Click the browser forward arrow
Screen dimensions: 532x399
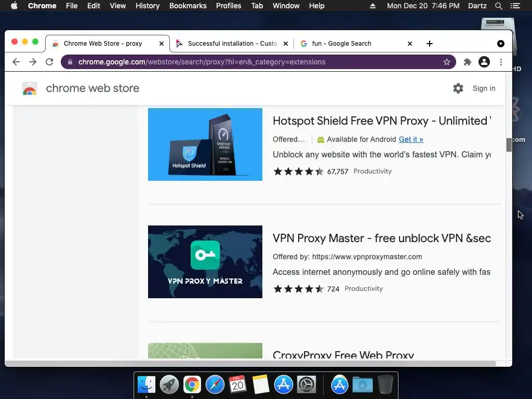click(33, 62)
